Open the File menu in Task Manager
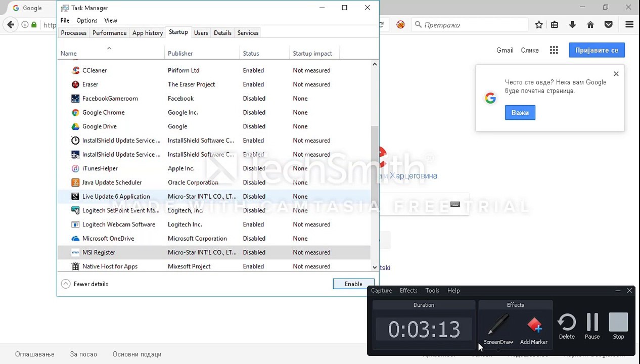The height and width of the screenshot is (364, 640). [65, 20]
